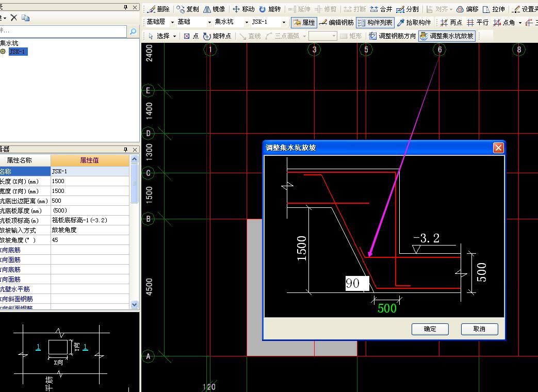Click the 放坡角度 value 45
This screenshot has height=392, width=538.
[90, 240]
